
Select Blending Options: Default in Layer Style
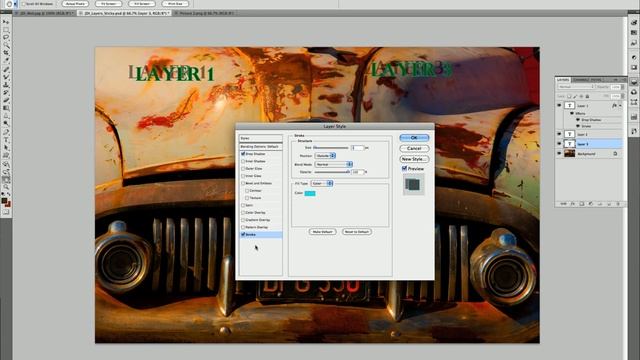[x=260, y=146]
